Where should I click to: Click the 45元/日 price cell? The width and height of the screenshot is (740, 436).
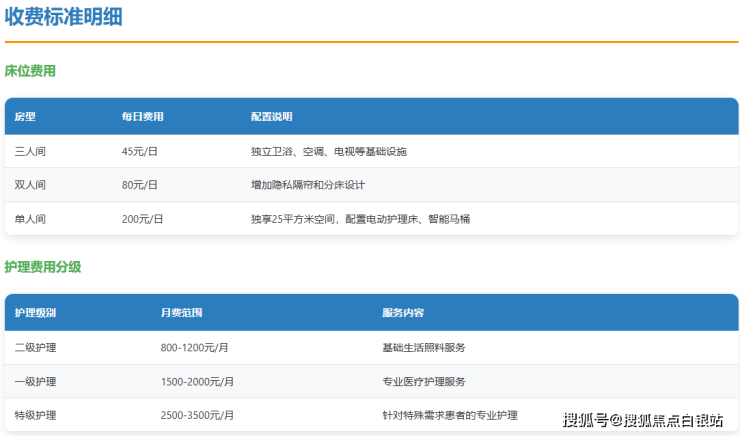click(140, 152)
